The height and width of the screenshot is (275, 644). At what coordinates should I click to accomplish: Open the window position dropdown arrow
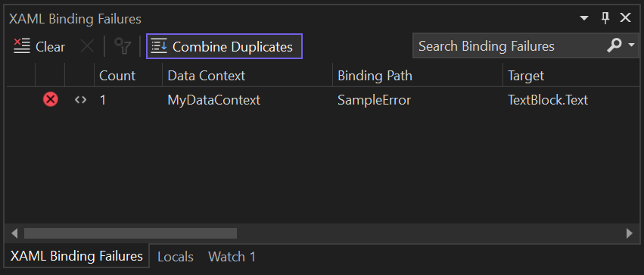coord(584,18)
